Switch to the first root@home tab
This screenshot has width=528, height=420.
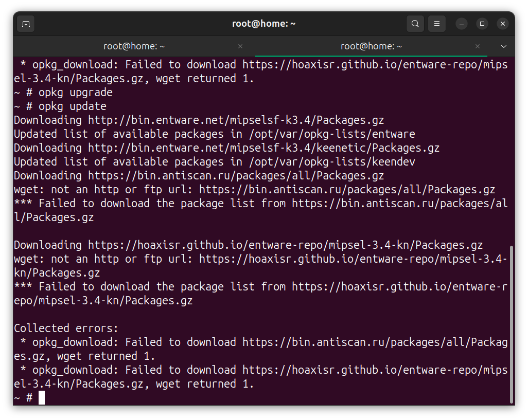click(x=134, y=46)
